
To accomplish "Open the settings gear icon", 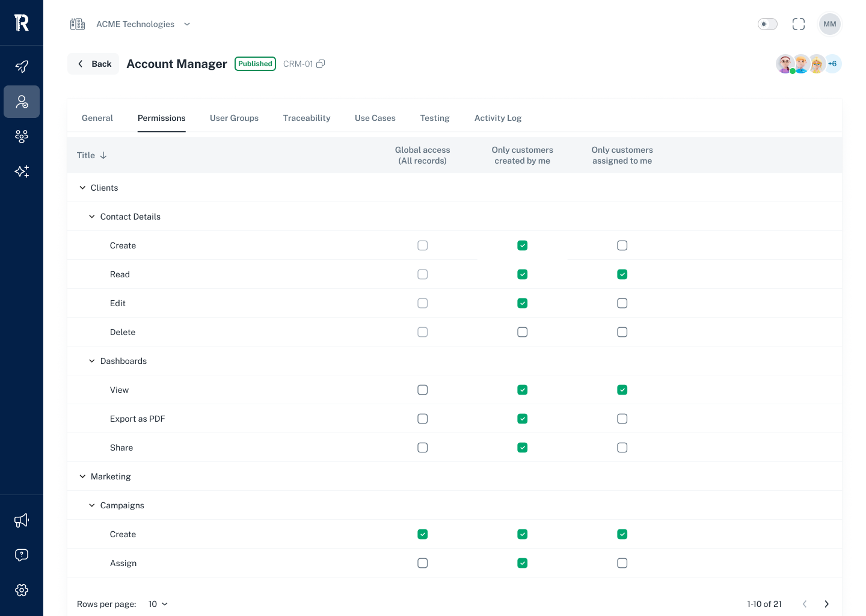I will pyautogui.click(x=22, y=590).
